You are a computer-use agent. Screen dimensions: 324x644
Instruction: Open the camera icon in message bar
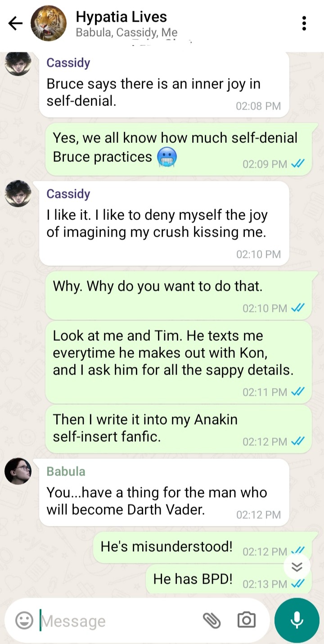[247, 621]
